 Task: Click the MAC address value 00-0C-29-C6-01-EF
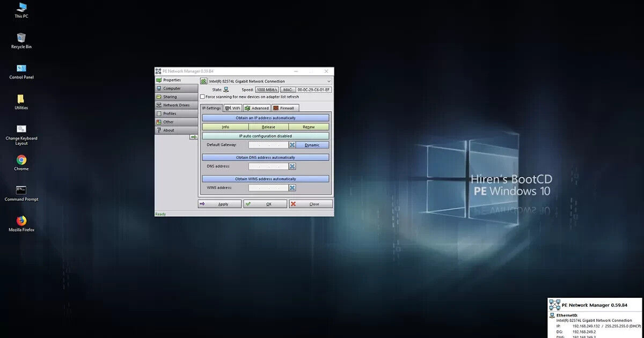pyautogui.click(x=314, y=90)
